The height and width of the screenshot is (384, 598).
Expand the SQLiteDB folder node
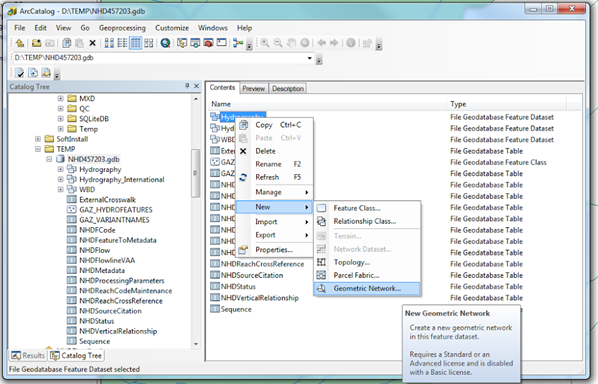(x=61, y=119)
